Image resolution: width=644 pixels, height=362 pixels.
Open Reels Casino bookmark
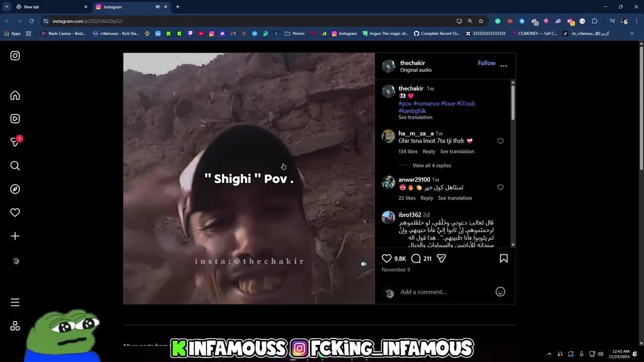[x=63, y=34]
